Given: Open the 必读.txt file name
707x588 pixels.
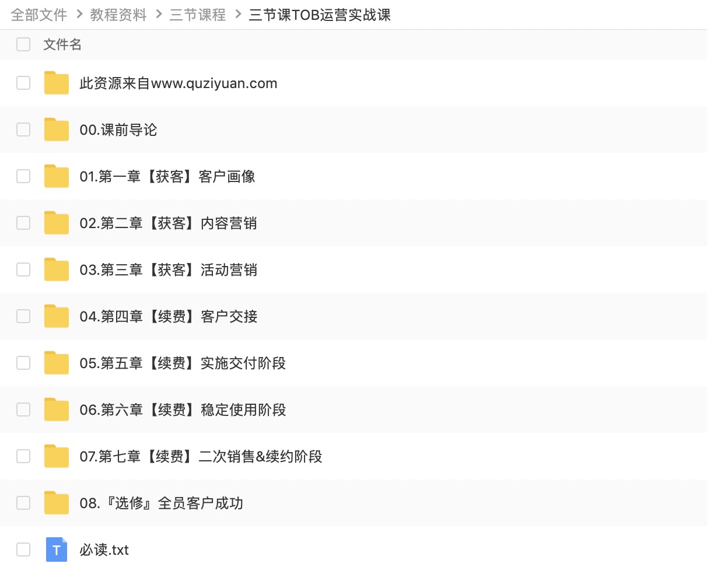Looking at the screenshot, I should tap(104, 550).
